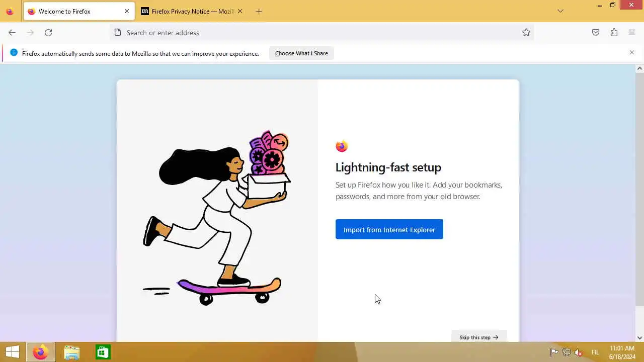
Task: Open File Explorer from the taskbar
Action: pyautogui.click(x=71, y=352)
